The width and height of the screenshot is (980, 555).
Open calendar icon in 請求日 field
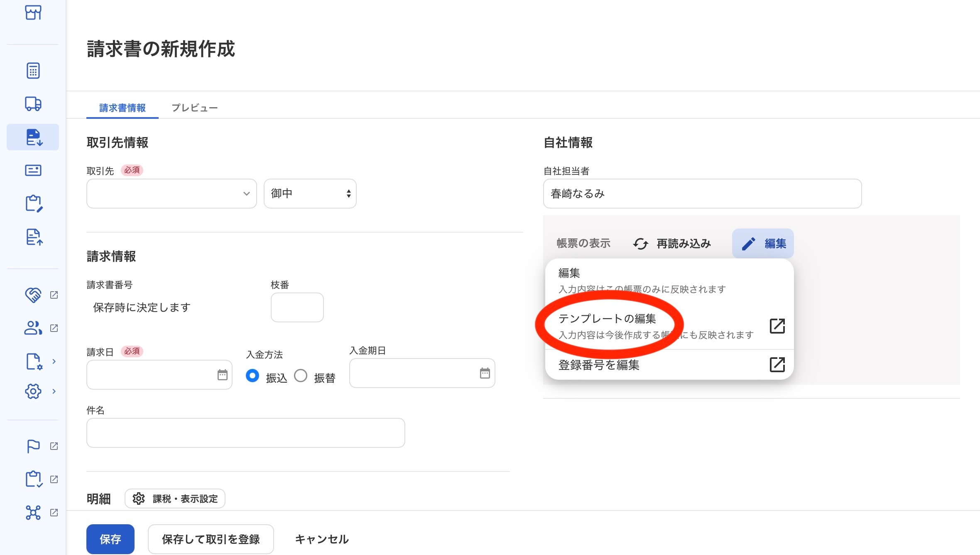[x=223, y=375]
